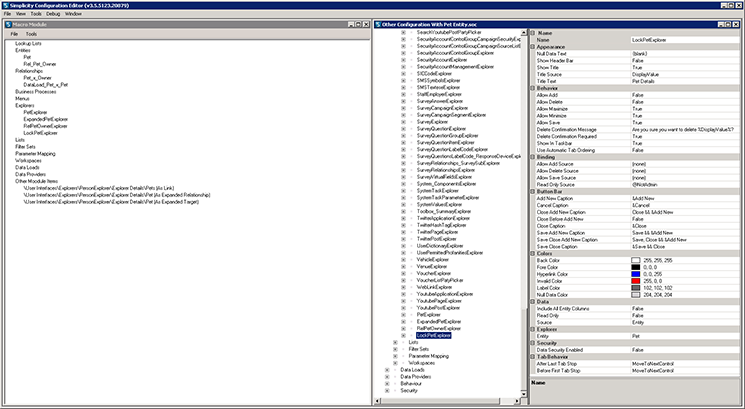
Task: Close the Other Configuration With Pet Entity window
Action: [x=738, y=24]
